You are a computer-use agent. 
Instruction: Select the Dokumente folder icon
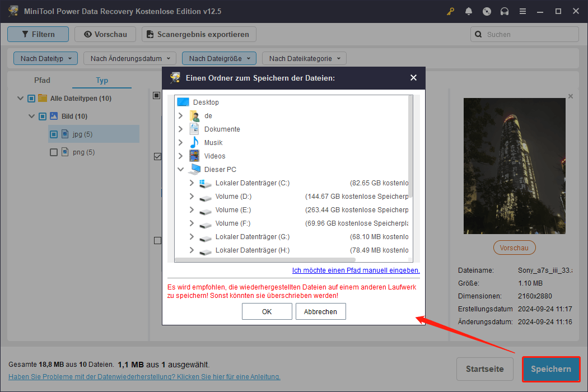tap(194, 129)
